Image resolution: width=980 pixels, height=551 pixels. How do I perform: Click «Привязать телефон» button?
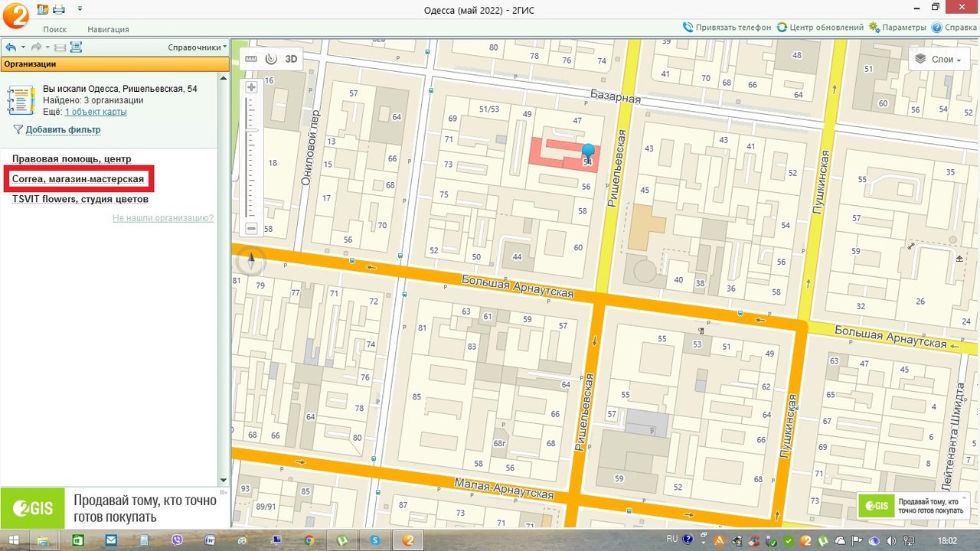coord(727,28)
